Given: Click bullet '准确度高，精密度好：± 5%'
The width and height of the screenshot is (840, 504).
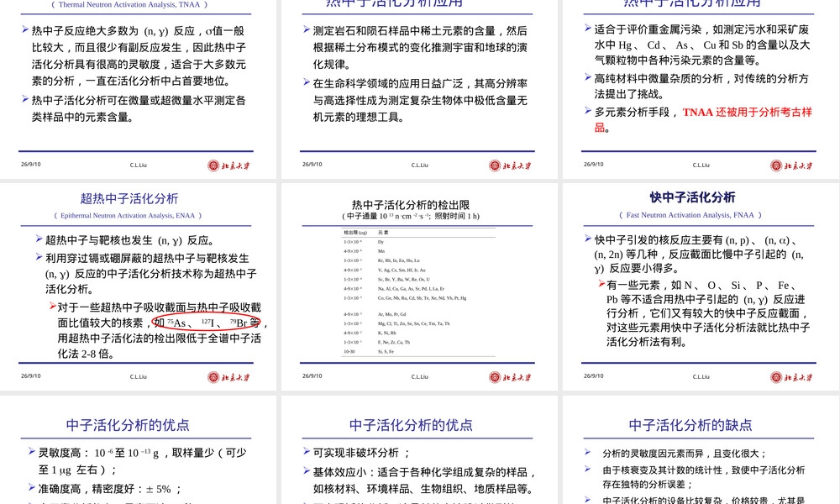Looking at the screenshot, I should click(x=110, y=489).
